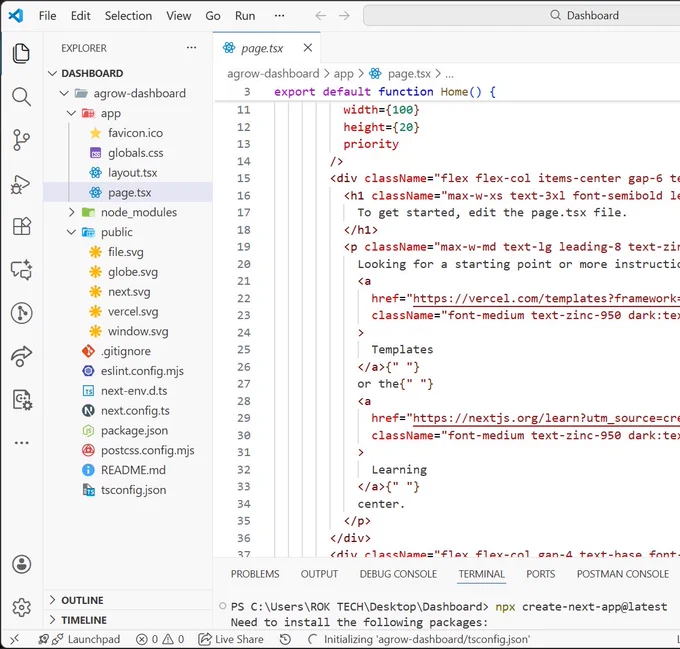The width and height of the screenshot is (680, 649).
Task: Open Explorer views and more actions ellipsis
Action: 191,48
